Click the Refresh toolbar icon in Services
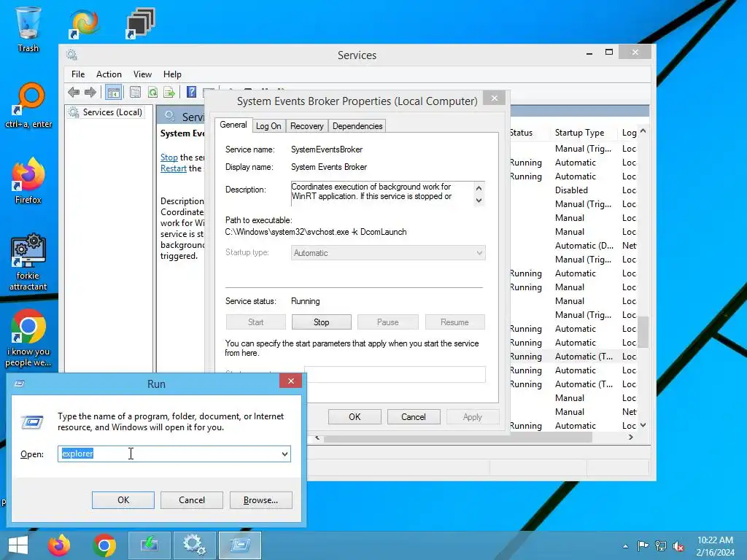Viewport: 747px width, 560px height. [x=152, y=92]
